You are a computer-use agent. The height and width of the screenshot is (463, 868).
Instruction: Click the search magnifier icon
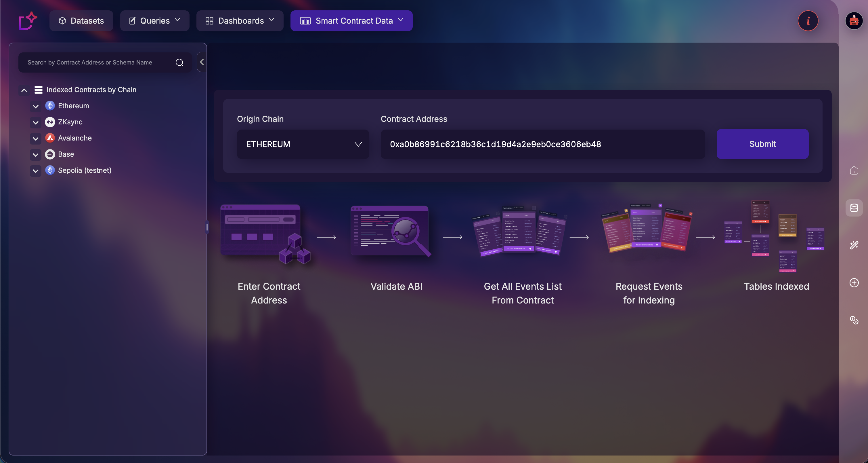click(x=179, y=62)
